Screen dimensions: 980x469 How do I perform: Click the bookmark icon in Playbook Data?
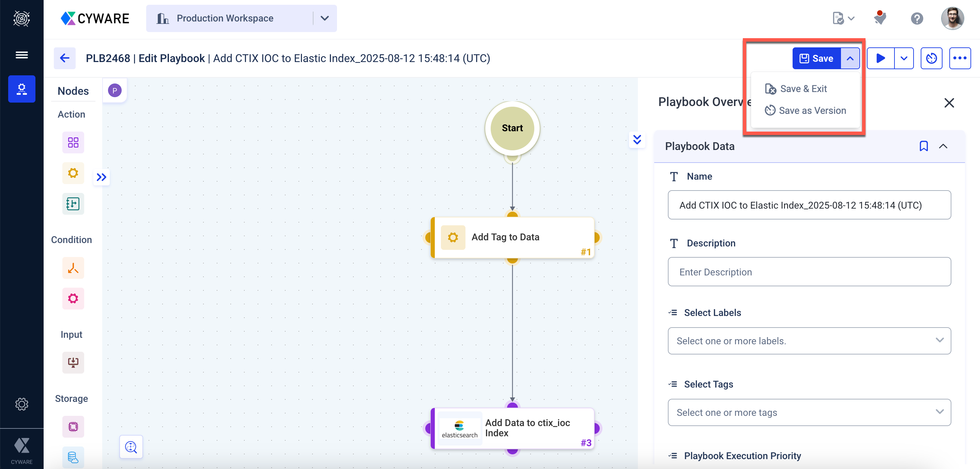(x=923, y=146)
